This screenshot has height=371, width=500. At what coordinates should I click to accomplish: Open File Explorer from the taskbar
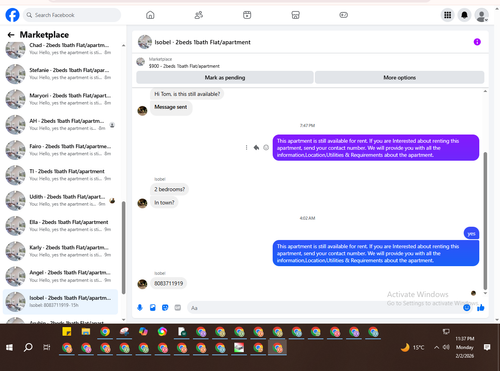[86, 332]
